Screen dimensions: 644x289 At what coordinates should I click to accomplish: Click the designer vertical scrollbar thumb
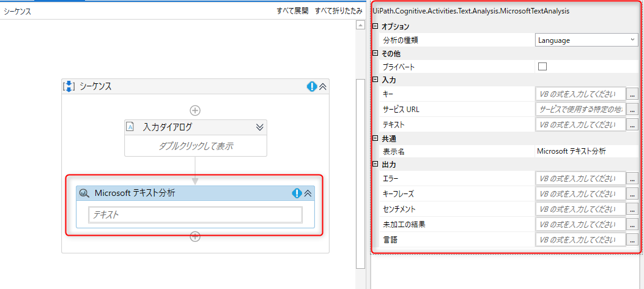tap(360, 173)
